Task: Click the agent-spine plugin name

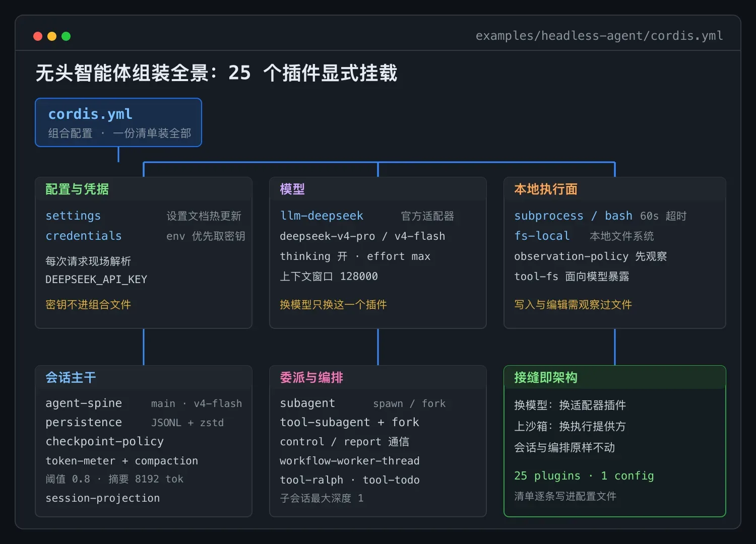Action: (84, 403)
